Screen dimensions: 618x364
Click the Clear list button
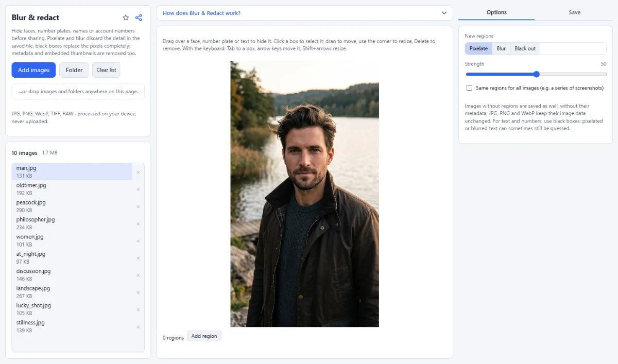(x=106, y=70)
